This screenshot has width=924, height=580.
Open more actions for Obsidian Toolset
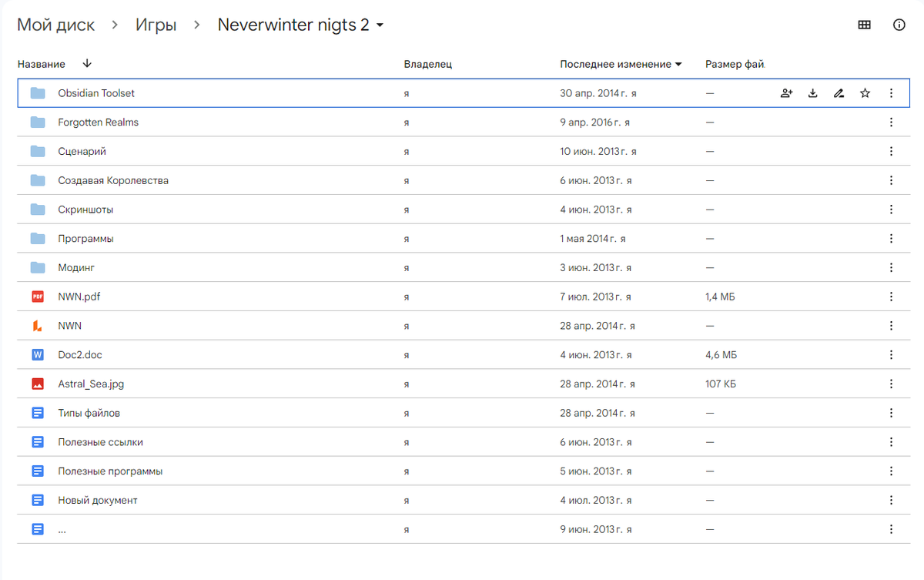[891, 93]
